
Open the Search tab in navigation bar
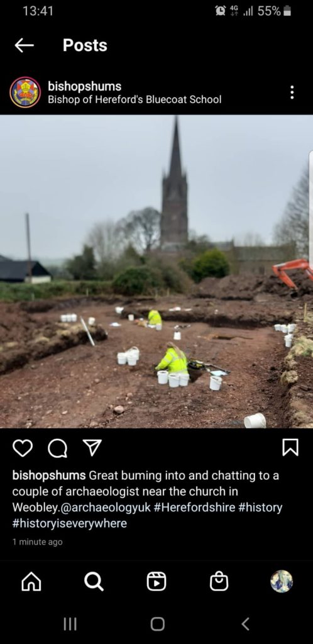point(94,582)
